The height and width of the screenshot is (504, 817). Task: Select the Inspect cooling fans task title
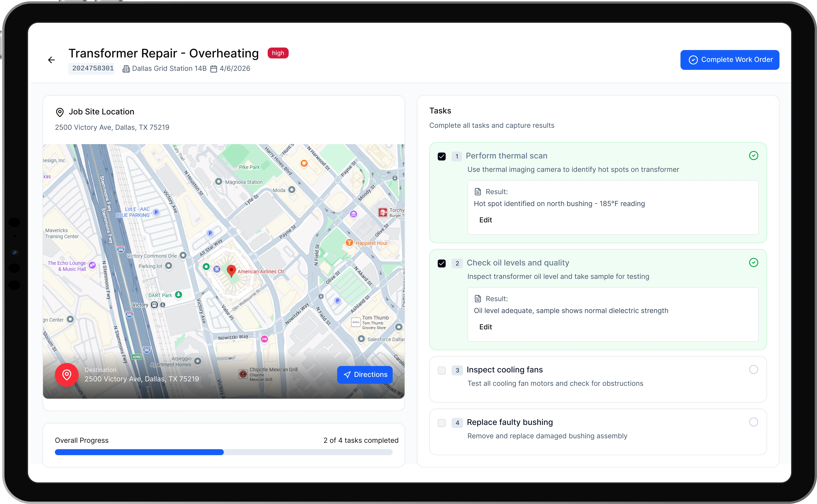pyautogui.click(x=504, y=370)
